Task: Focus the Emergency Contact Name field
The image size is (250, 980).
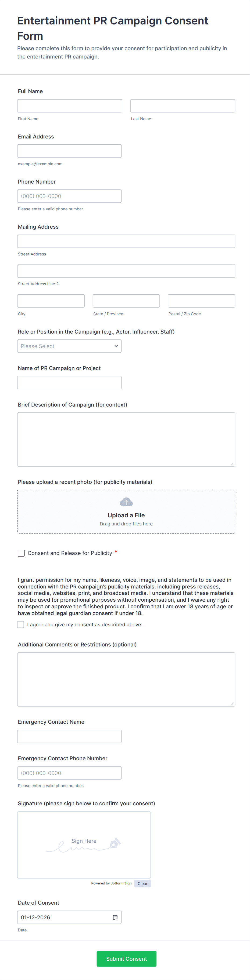Action: (x=69, y=737)
